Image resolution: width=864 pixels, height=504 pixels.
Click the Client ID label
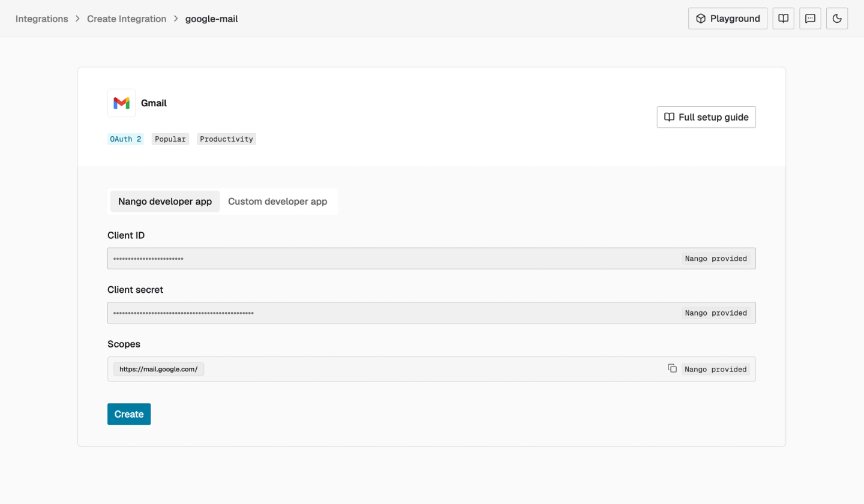click(x=126, y=235)
